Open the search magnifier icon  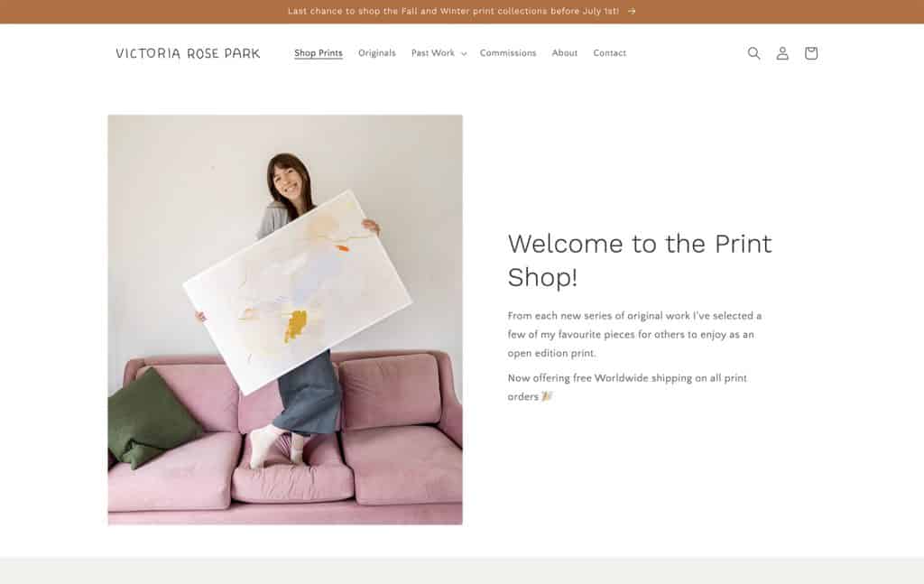pos(753,53)
